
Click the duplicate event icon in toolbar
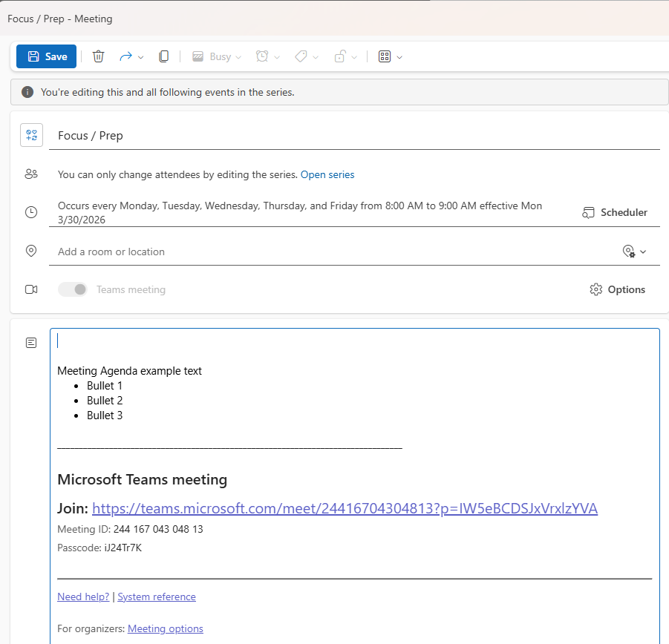[164, 56]
